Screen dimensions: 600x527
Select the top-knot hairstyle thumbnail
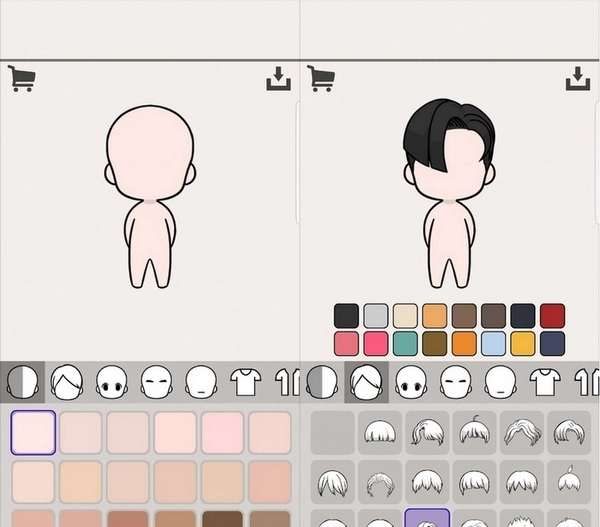click(x=569, y=482)
